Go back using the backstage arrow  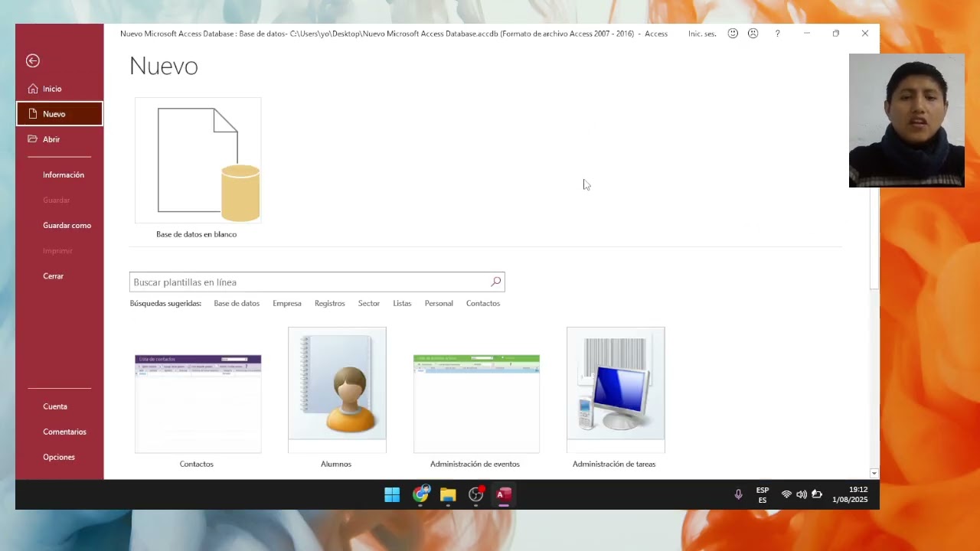(x=33, y=60)
